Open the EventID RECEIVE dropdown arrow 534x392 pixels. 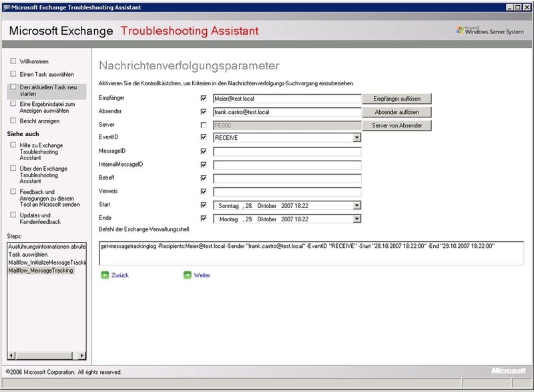(356, 137)
